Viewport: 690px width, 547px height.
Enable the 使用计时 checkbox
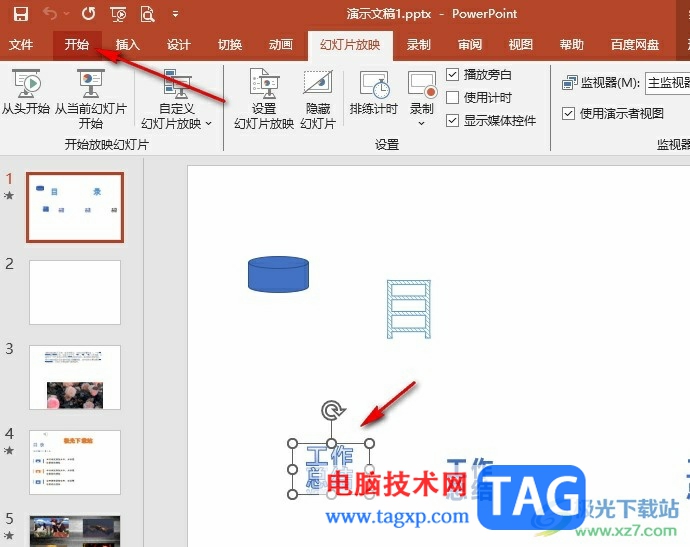(452, 97)
